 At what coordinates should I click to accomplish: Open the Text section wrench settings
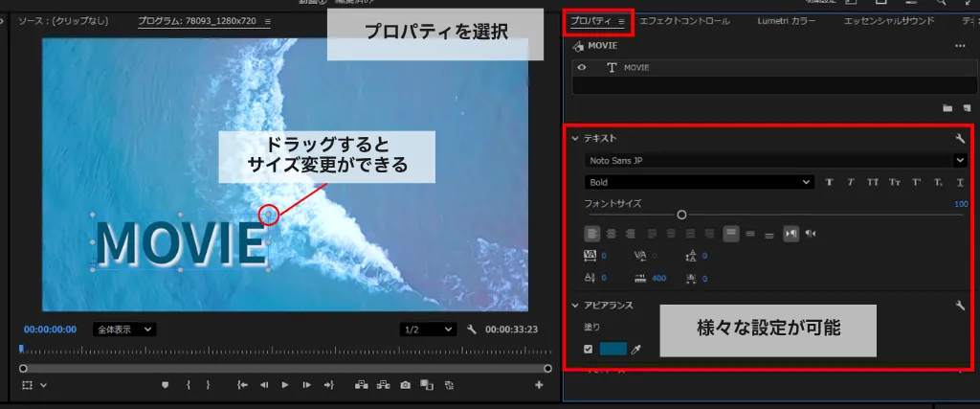pyautogui.click(x=961, y=138)
